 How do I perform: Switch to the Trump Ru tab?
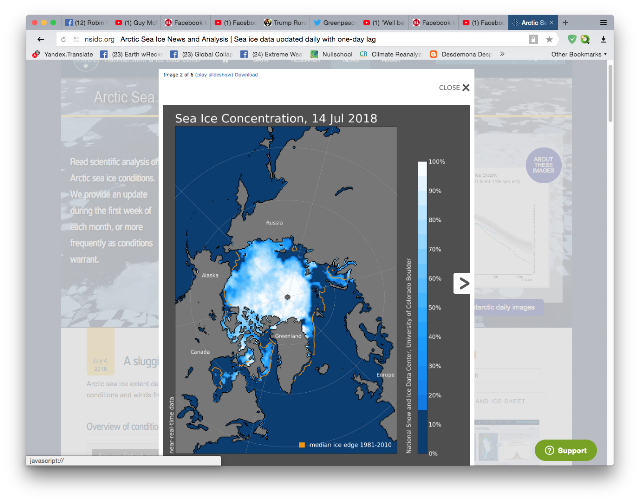(x=284, y=22)
